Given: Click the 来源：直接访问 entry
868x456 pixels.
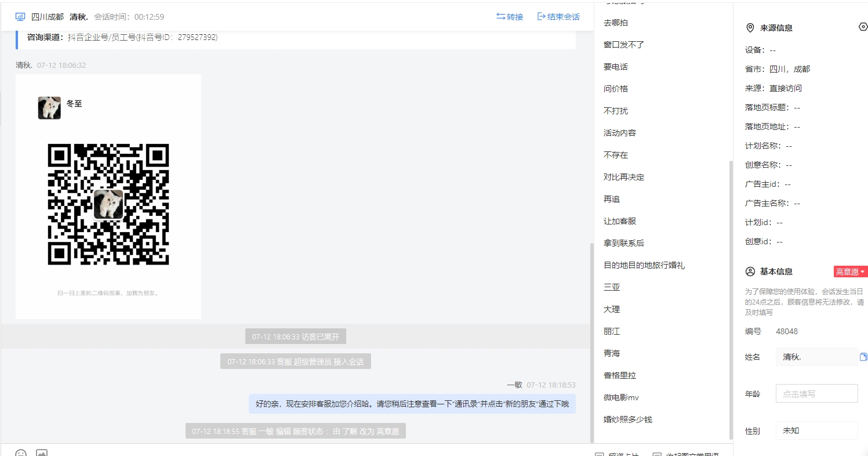Looking at the screenshot, I should pos(773,88).
